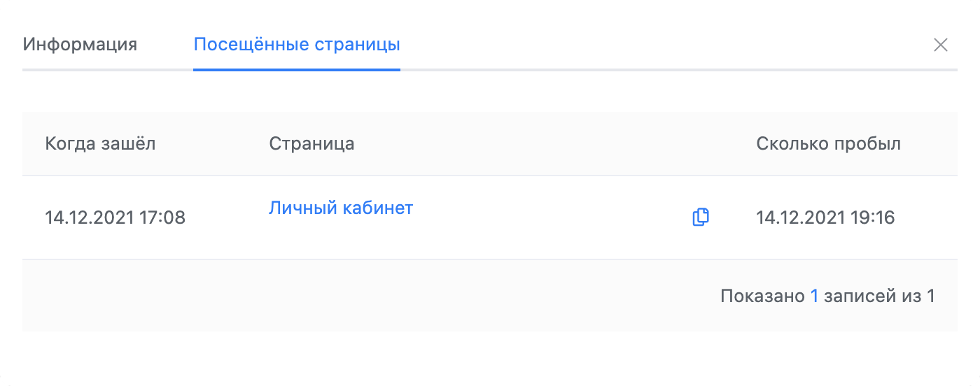This screenshot has width=980, height=386.
Task: Select the 14.12.2021 19:16 duration cell
Action: pos(825,217)
